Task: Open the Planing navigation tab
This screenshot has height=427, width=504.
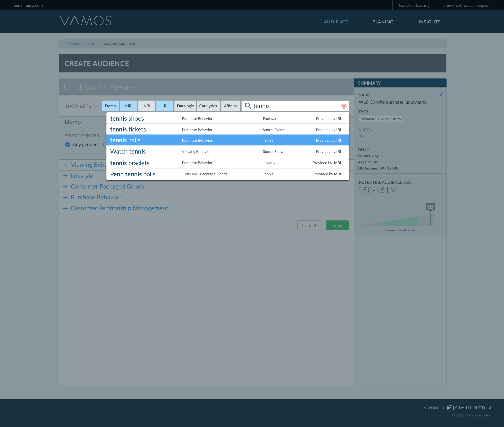Action: point(383,22)
